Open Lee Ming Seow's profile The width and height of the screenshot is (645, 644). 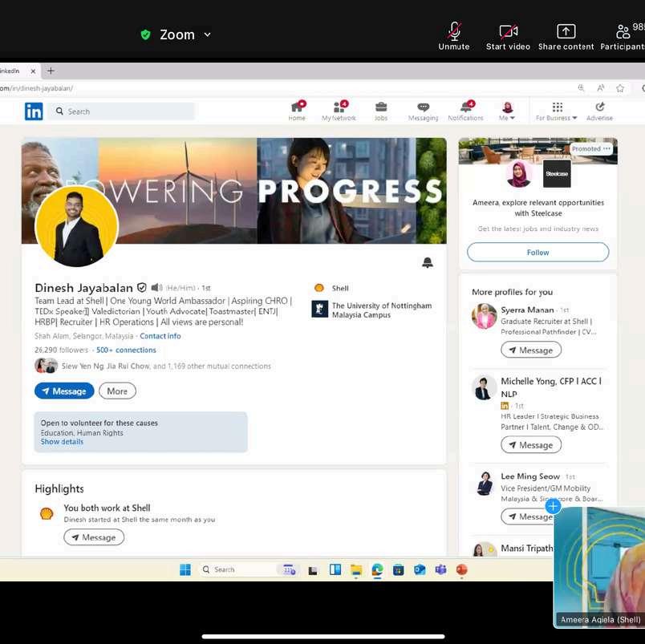pyautogui.click(x=530, y=476)
